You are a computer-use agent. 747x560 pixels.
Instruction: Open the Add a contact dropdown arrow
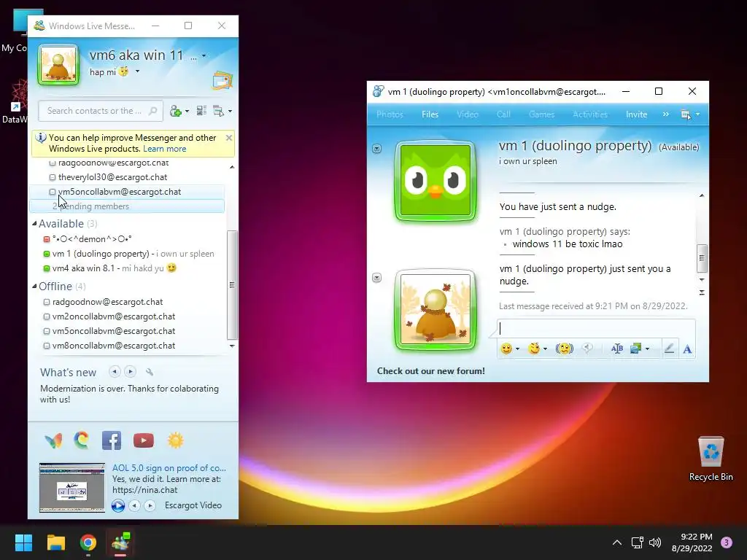click(187, 112)
